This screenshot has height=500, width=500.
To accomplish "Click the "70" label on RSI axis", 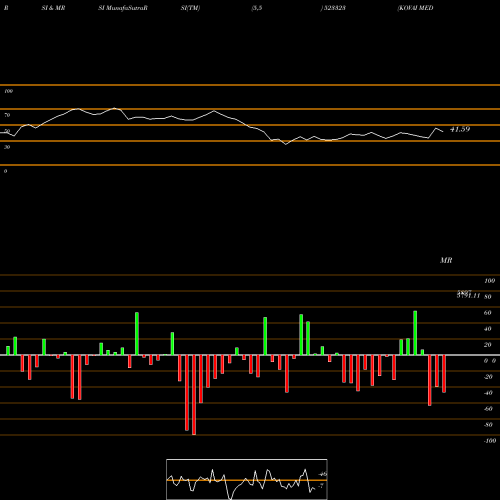I will (x=7, y=115).
